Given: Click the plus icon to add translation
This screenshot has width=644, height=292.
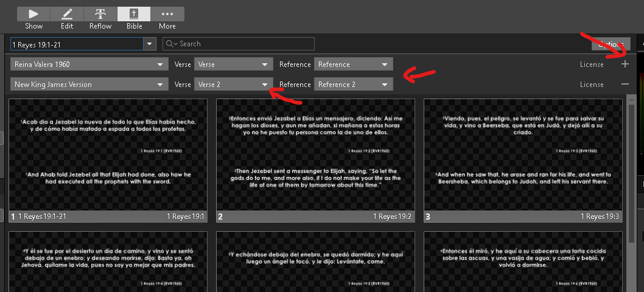Looking at the screenshot, I should click(625, 64).
